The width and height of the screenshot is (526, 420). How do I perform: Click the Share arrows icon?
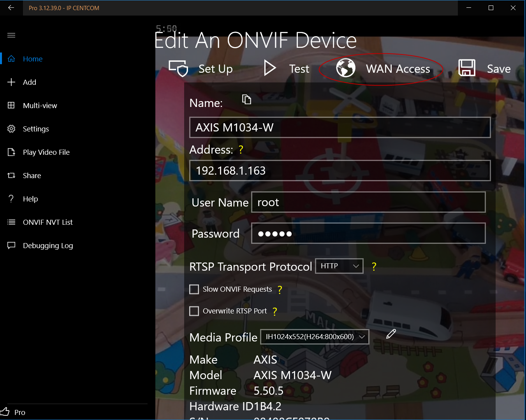tap(11, 175)
